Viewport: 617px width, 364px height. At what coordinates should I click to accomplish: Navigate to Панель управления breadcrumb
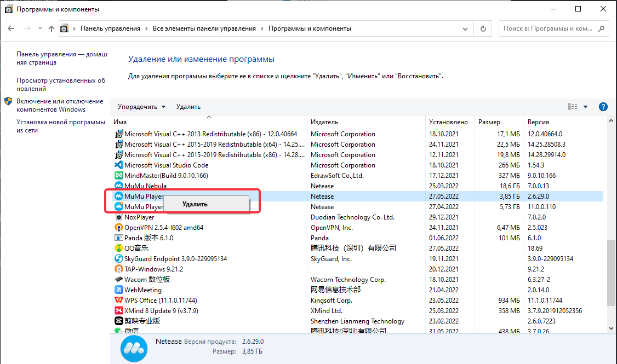coord(110,28)
